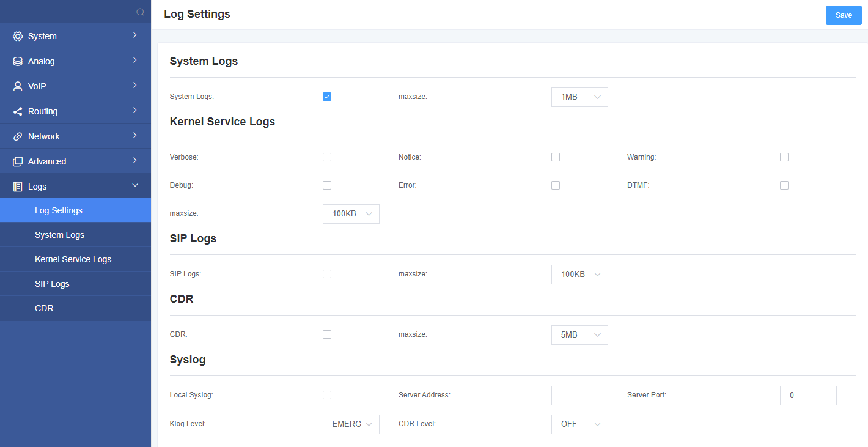Expand the Routing menu chevron
Viewport: 868px width, 447px height.
[134, 111]
